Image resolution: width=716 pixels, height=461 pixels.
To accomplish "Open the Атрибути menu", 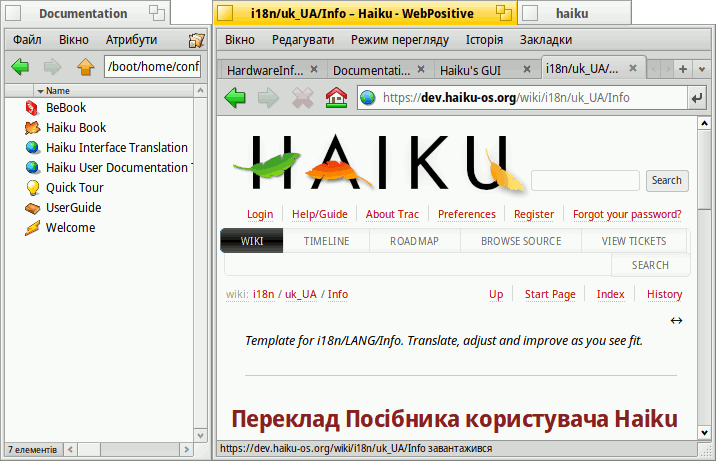I will (x=131, y=40).
